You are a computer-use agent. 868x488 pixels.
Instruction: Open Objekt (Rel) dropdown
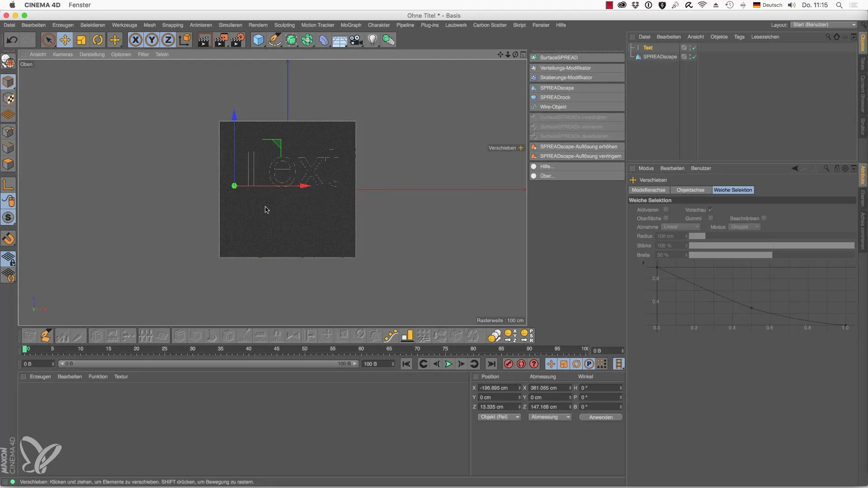coord(500,417)
